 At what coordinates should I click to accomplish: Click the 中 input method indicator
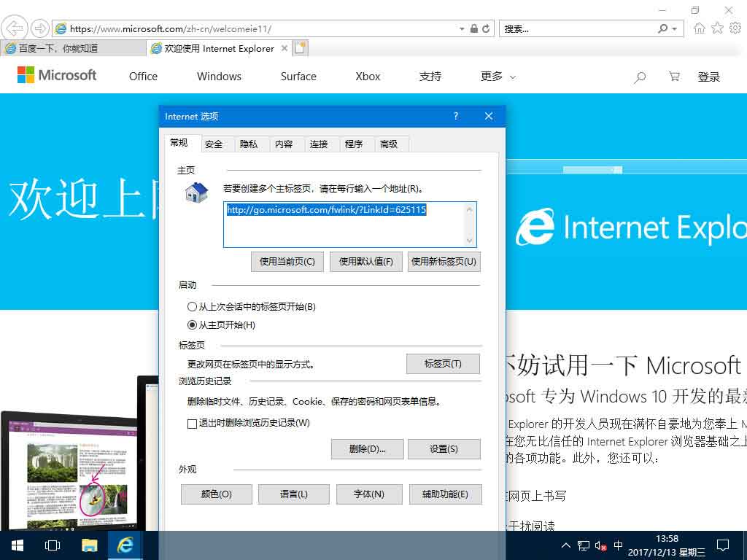[x=619, y=545]
